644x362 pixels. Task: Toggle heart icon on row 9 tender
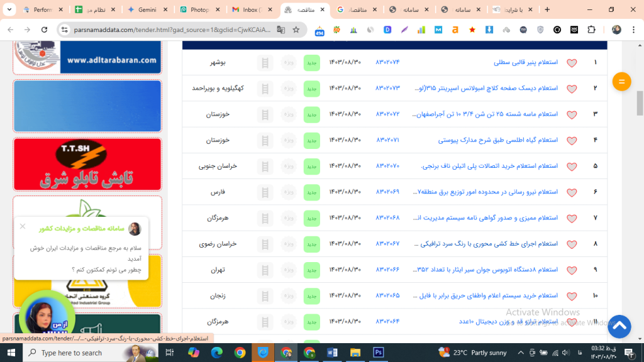tap(572, 270)
